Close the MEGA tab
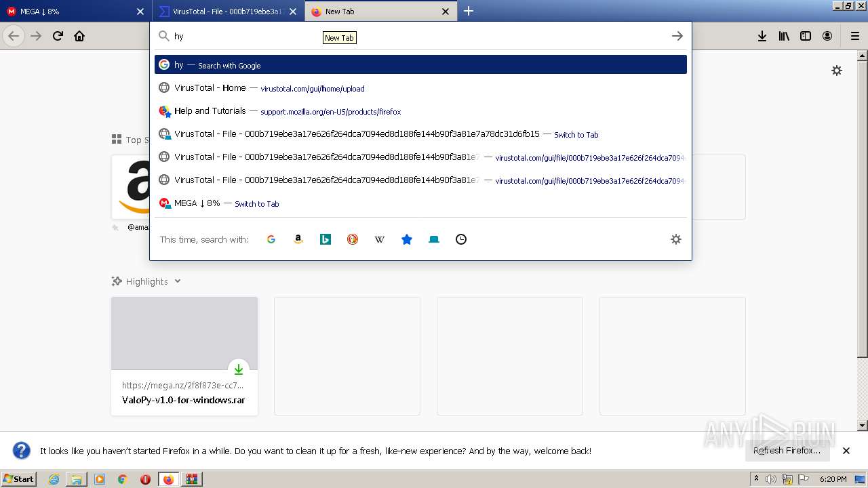Screen dimensions: 868x488 tap(140, 12)
